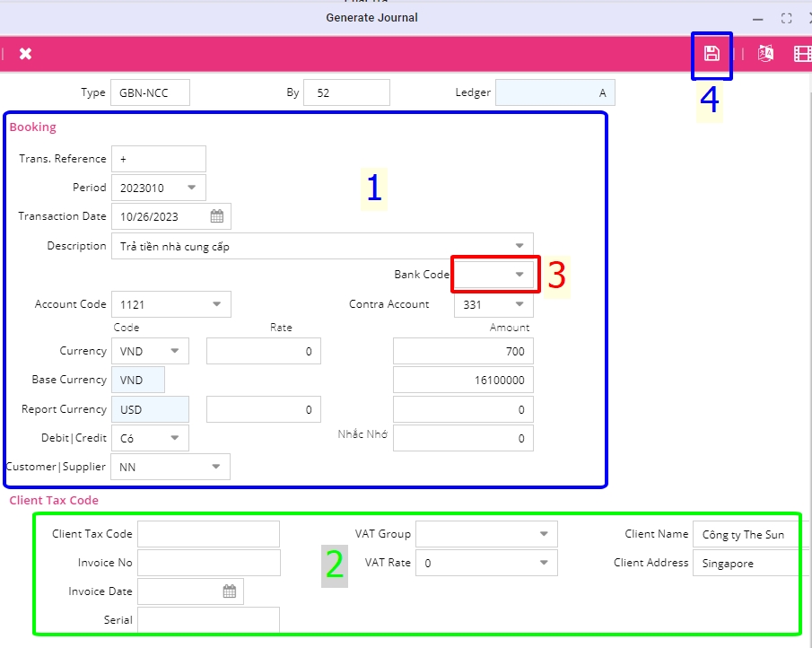Open the Debit|Credit dropdown
Screen dimensions: 812x648
coord(174,438)
